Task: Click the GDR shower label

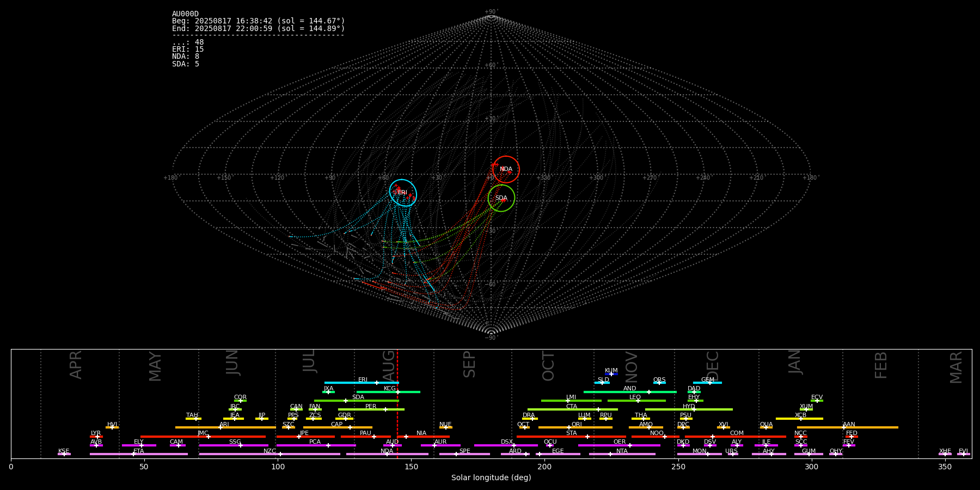Action: (x=345, y=415)
